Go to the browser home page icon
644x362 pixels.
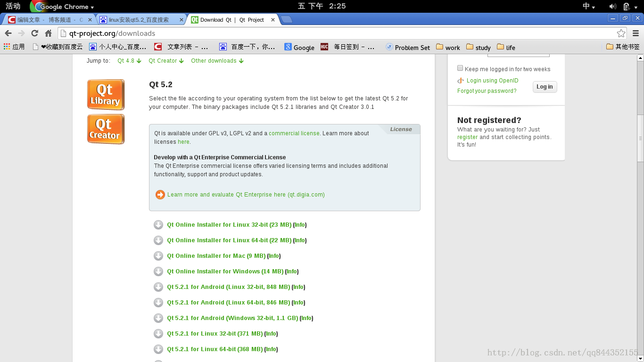(x=48, y=33)
